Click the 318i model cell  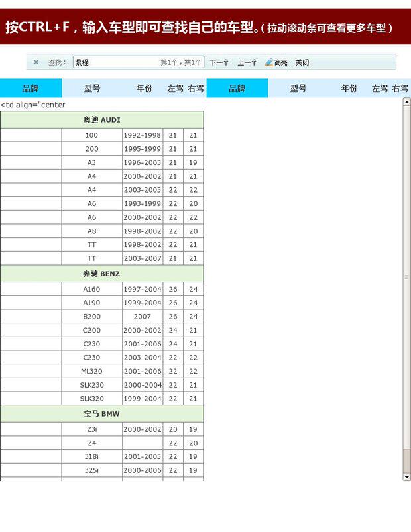pos(91,456)
